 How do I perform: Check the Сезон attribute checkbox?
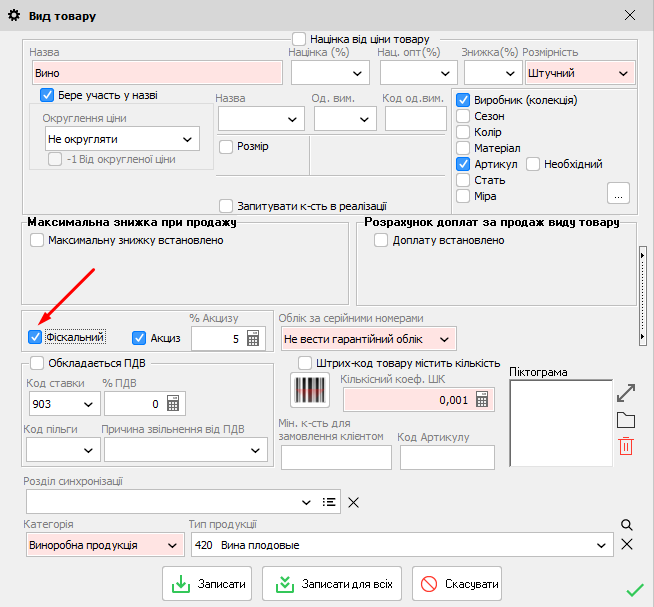point(463,116)
